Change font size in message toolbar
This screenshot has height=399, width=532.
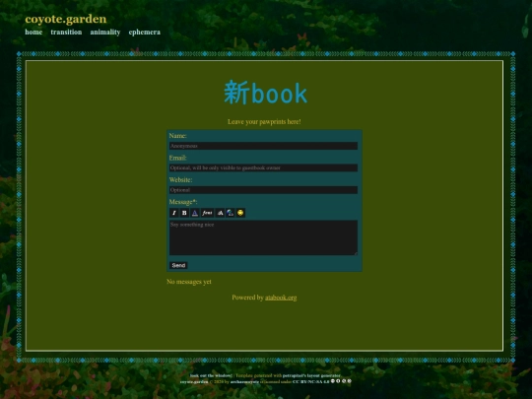click(x=220, y=213)
